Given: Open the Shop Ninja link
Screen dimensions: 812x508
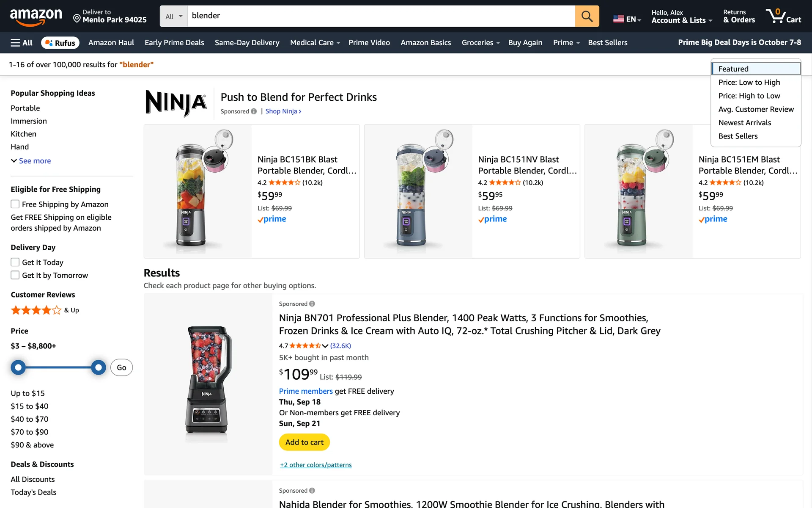Looking at the screenshot, I should click(283, 111).
